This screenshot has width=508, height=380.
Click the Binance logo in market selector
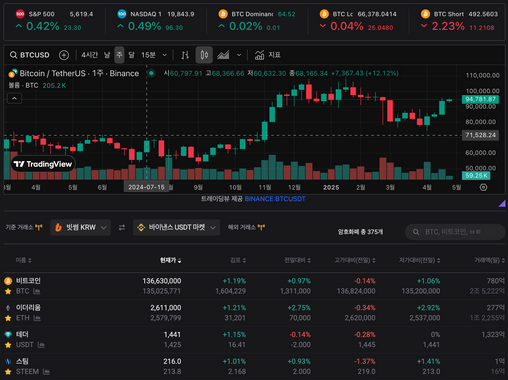pyautogui.click(x=141, y=227)
